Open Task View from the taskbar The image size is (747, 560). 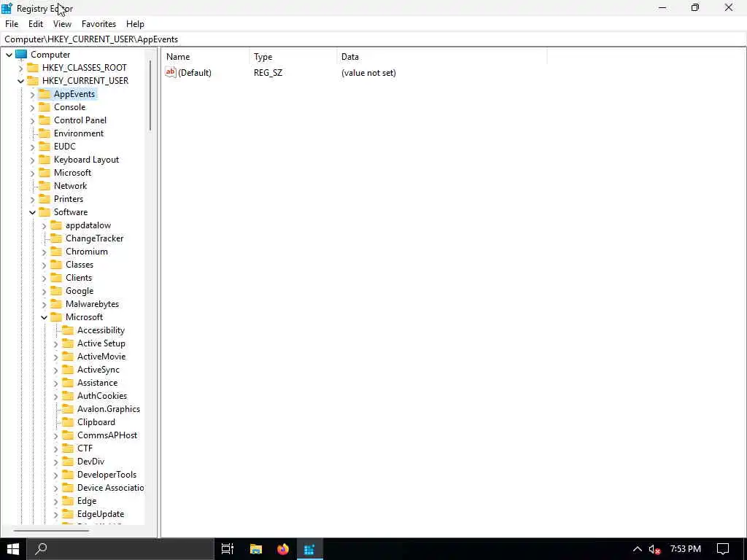pyautogui.click(x=228, y=549)
